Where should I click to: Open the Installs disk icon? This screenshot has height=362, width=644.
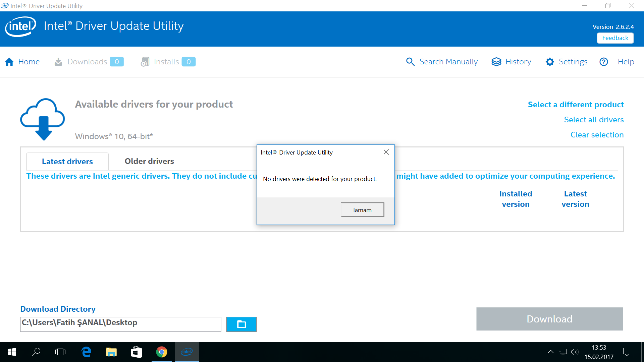(145, 62)
